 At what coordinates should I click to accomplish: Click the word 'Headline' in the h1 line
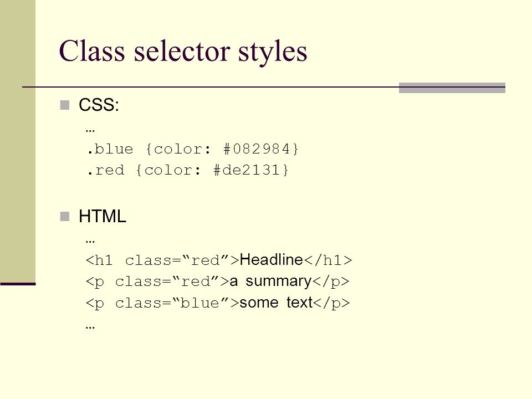point(271,260)
